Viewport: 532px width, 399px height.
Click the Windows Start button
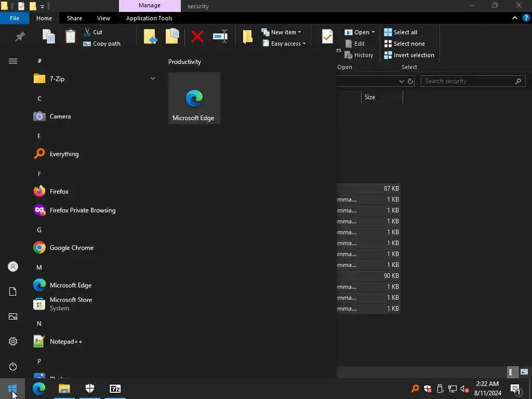(12, 389)
